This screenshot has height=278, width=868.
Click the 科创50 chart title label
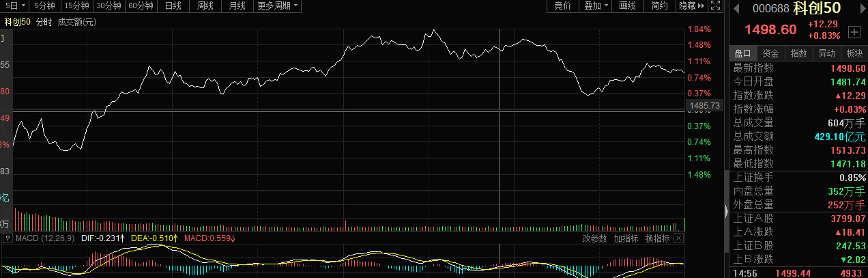tap(17, 22)
